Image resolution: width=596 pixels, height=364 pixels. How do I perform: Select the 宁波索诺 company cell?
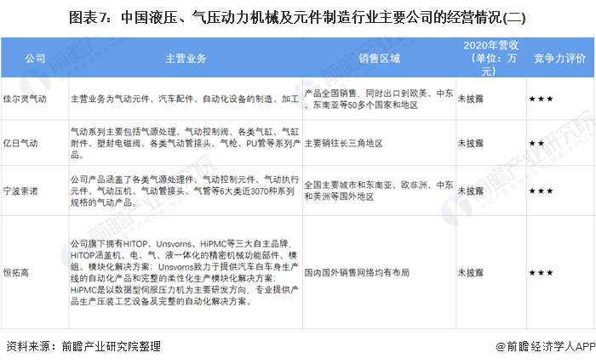tap(22, 191)
